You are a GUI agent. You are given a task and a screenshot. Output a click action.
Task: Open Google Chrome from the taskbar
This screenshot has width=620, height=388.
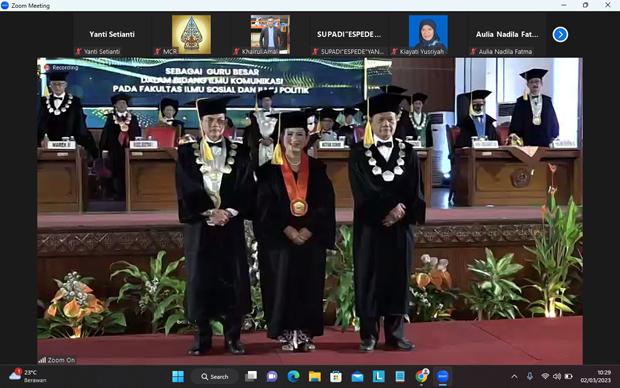point(422,377)
